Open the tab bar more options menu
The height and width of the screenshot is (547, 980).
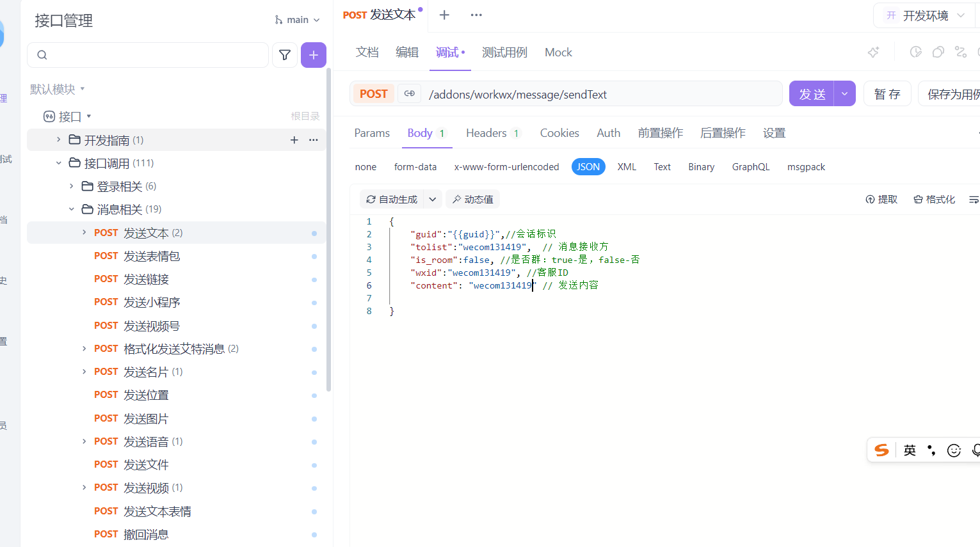pyautogui.click(x=476, y=15)
